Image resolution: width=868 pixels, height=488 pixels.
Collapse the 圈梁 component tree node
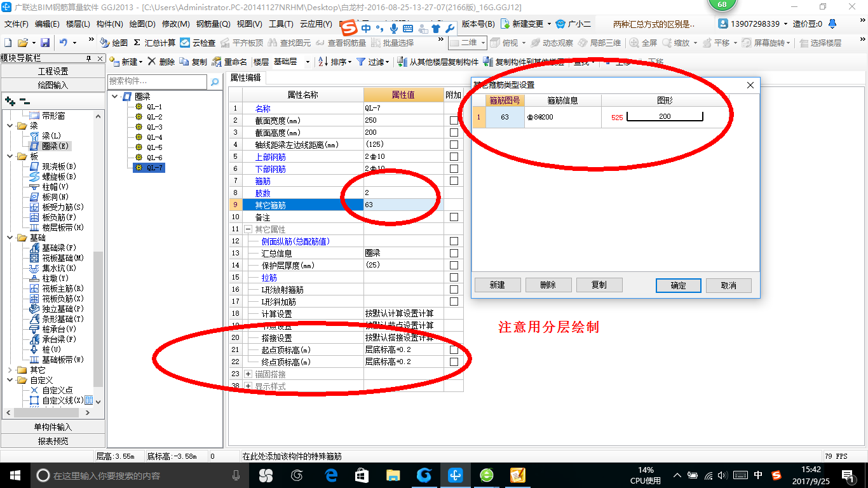115,97
